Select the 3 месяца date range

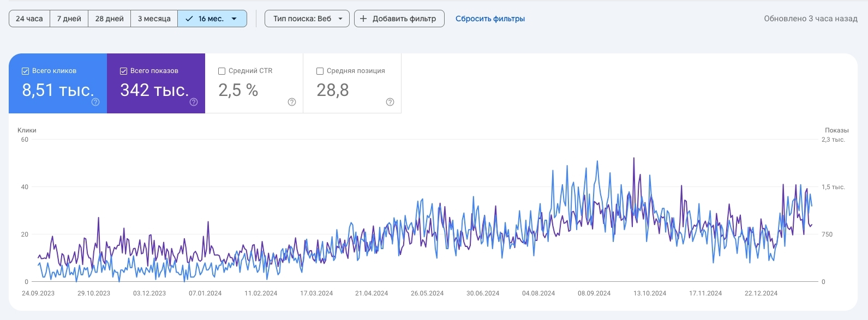154,19
